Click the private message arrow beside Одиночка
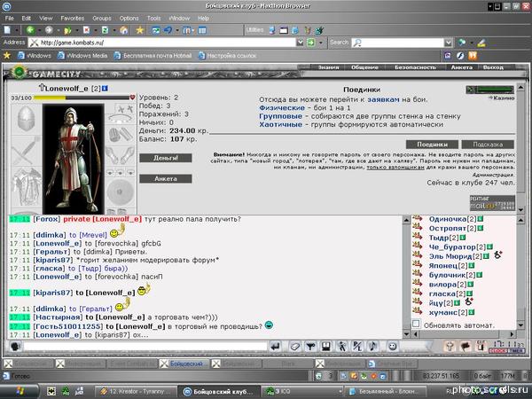The width and height of the screenshot is (532, 399). (x=418, y=219)
